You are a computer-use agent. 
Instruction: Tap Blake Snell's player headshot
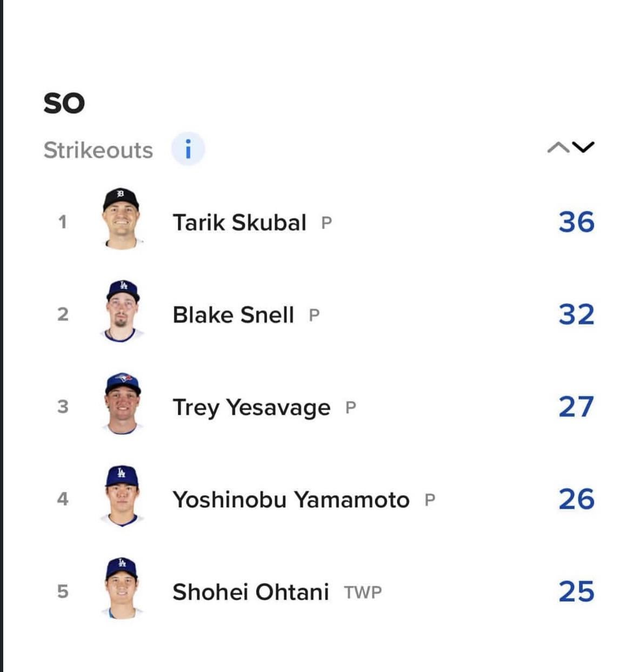(x=122, y=311)
